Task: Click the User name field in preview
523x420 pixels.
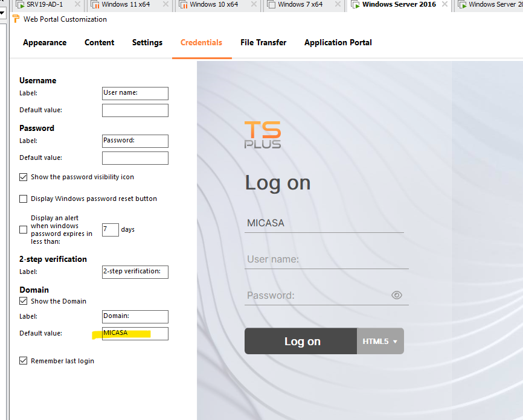Action: 326,259
